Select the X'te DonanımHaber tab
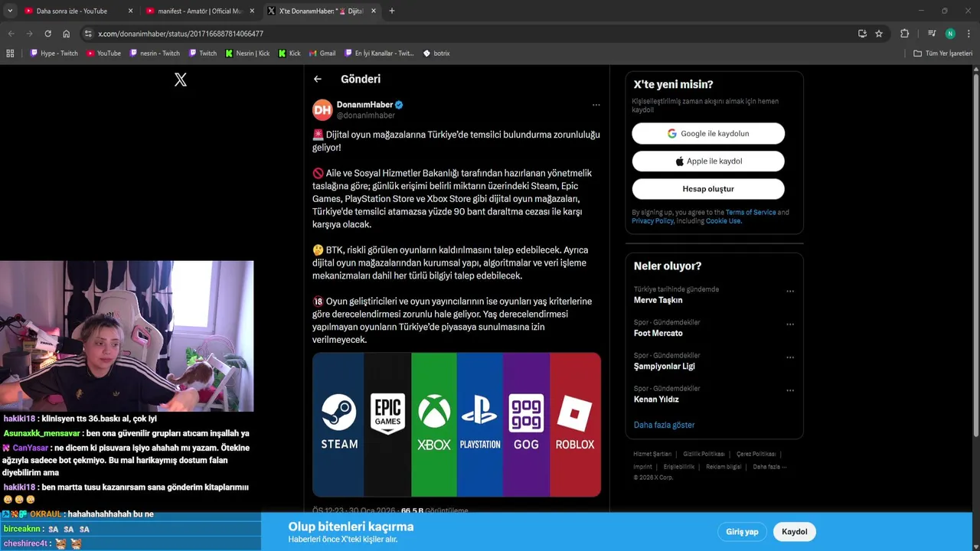The image size is (980, 551). click(322, 11)
